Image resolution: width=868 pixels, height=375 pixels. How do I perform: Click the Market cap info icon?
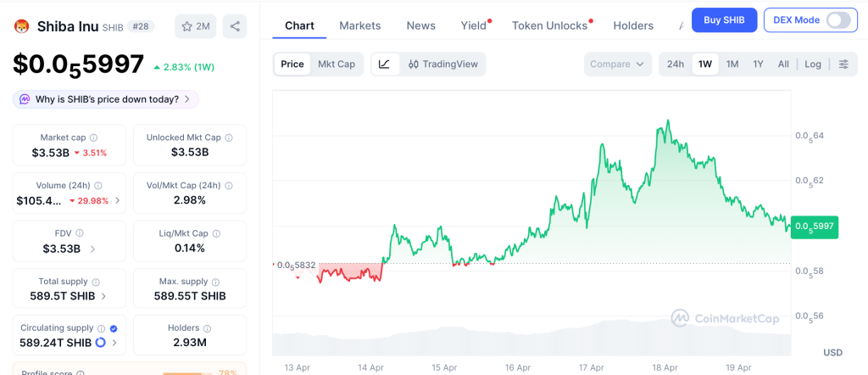pyautogui.click(x=93, y=137)
